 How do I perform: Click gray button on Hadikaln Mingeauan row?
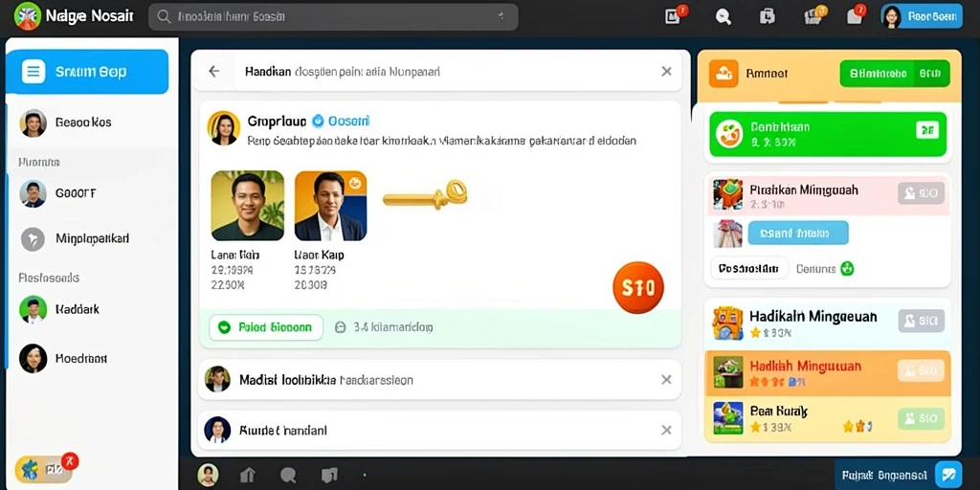(921, 321)
